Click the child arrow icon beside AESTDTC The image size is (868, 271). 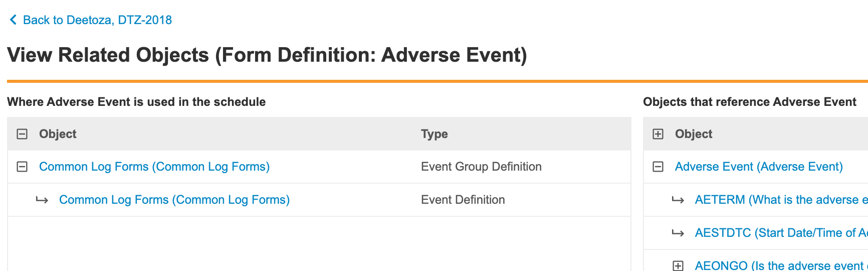pos(678,233)
